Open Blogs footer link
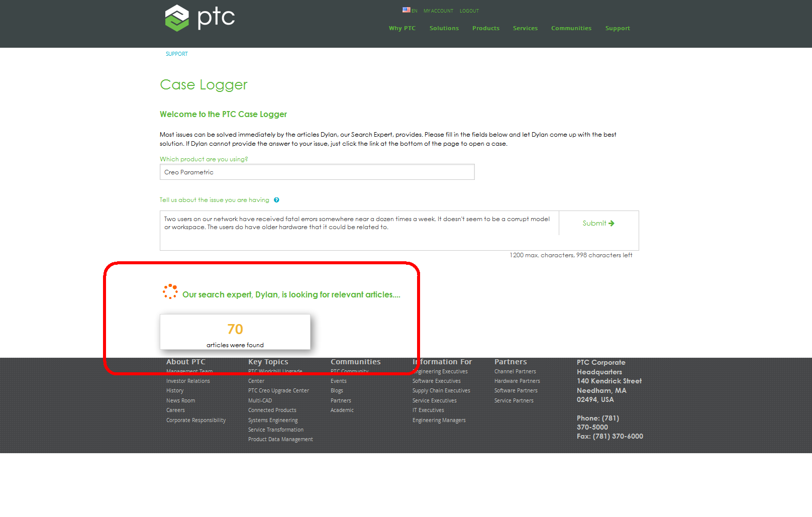The image size is (812, 517). point(337,390)
